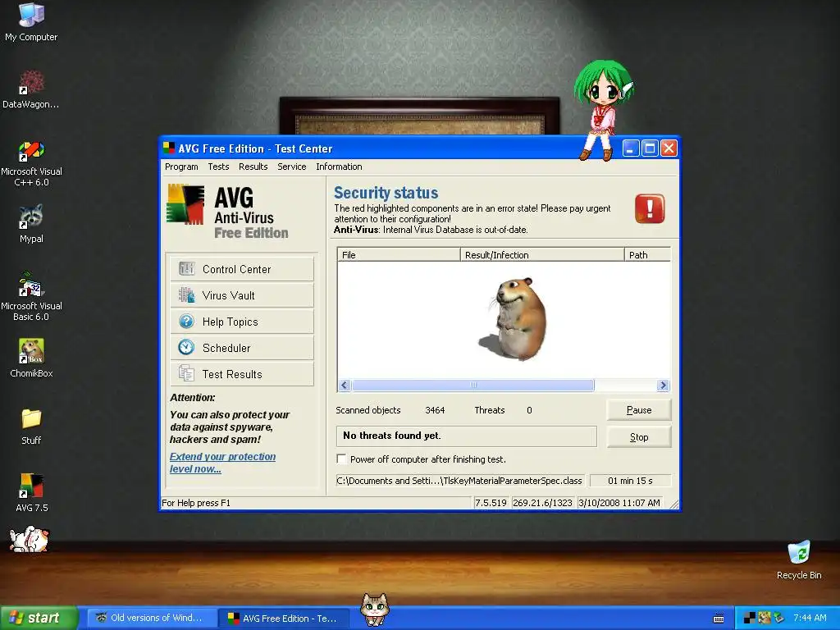840x630 pixels.
Task: Click the animated hamster in results list
Action: 513,319
